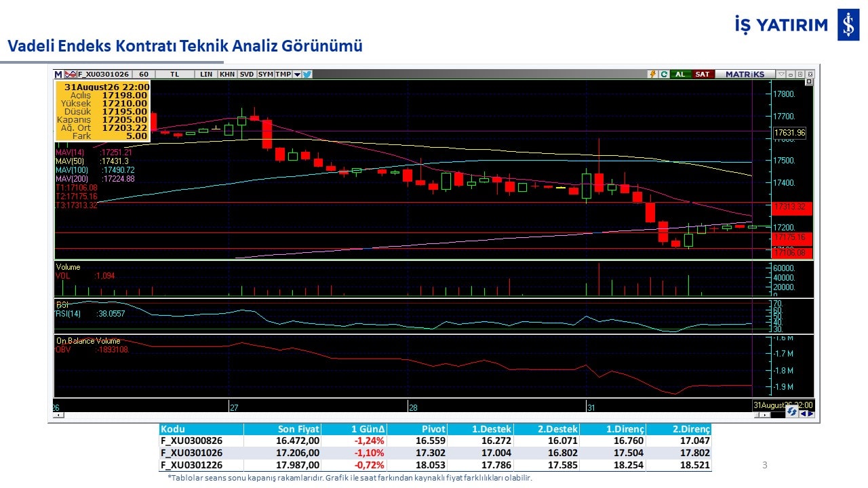
Task: Click the blue sync arrows icon below the chart
Action: 792,411
